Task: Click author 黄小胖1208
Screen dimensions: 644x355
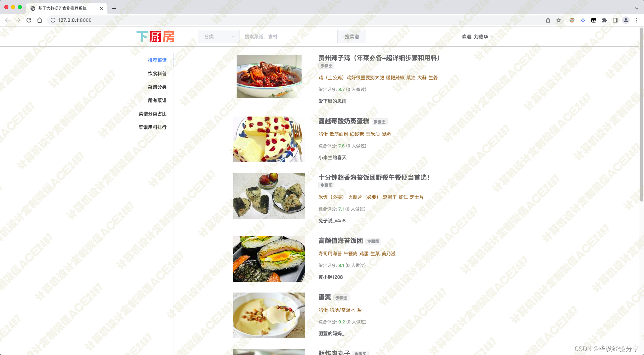Action: pos(330,277)
